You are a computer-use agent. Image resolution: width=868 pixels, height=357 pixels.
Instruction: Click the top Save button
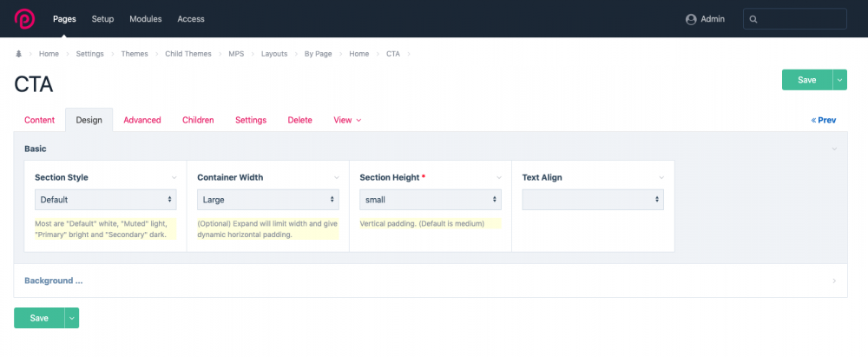(x=806, y=80)
